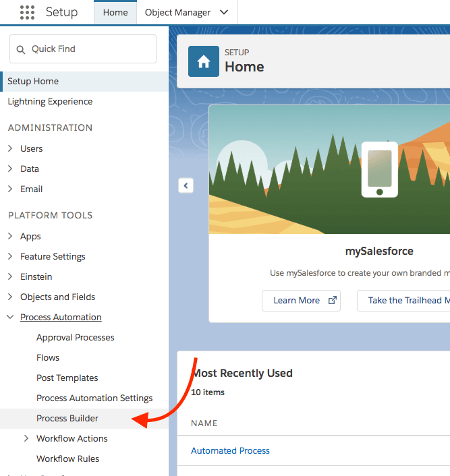Expand the Users section
This screenshot has height=476, width=450.
(10, 148)
